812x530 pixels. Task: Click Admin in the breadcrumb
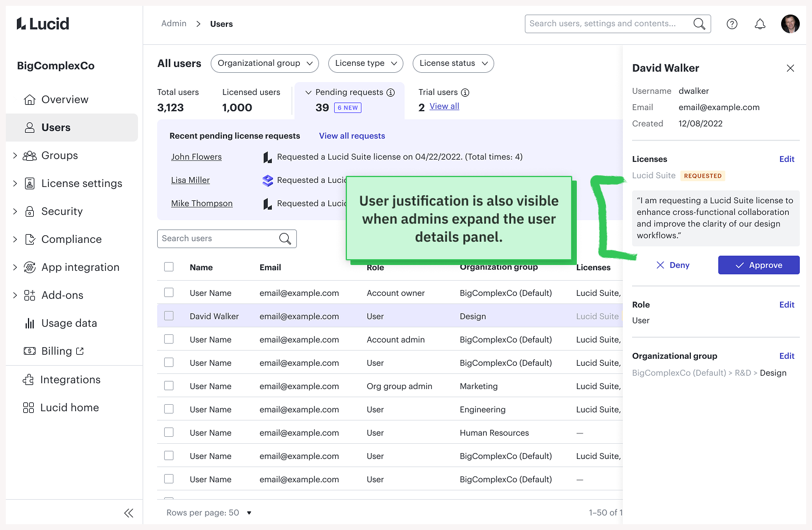174,24
